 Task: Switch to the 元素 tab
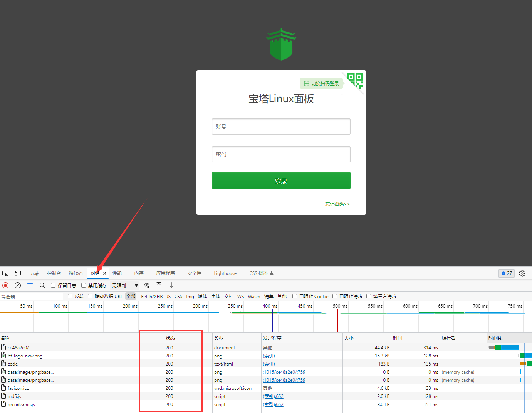pyautogui.click(x=35, y=273)
